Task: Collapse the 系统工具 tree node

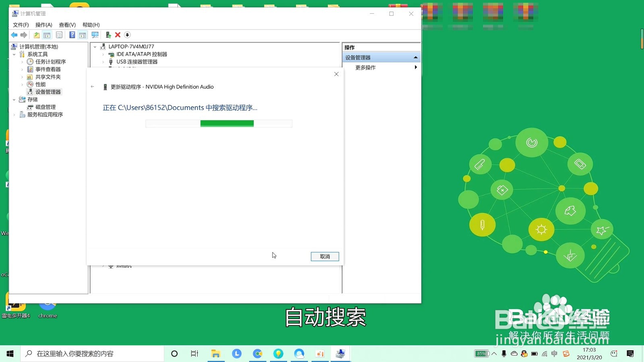Action: pos(14,54)
